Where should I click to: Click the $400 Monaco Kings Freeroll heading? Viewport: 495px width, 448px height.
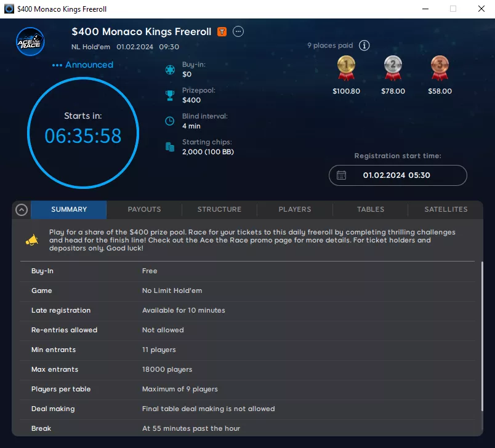[x=142, y=31]
